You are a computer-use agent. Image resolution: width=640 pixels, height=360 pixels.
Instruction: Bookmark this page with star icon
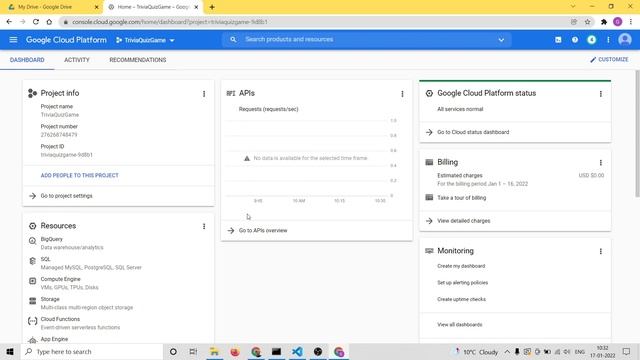587,22
